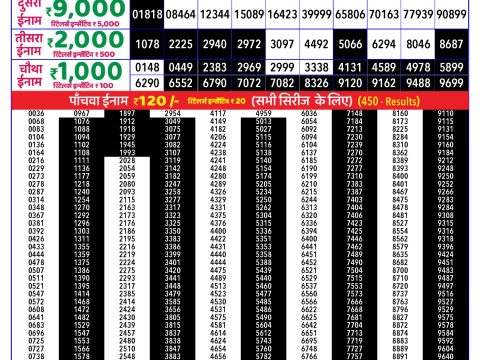Select fifth prize number 3350
This screenshot has height=360, width=480.
point(173,231)
